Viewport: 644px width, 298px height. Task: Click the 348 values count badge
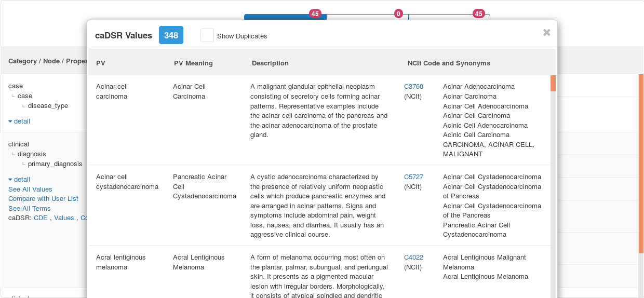(171, 35)
